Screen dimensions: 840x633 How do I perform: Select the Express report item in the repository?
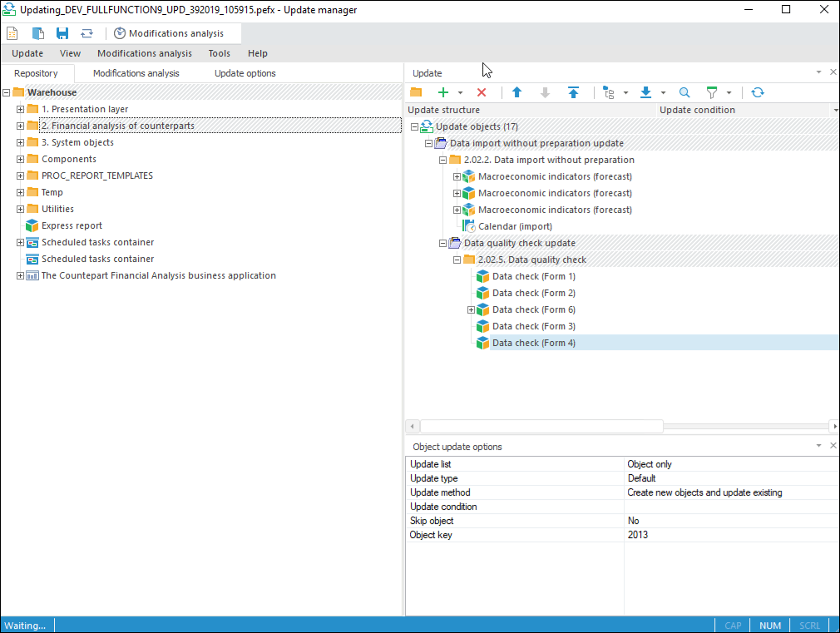(72, 225)
